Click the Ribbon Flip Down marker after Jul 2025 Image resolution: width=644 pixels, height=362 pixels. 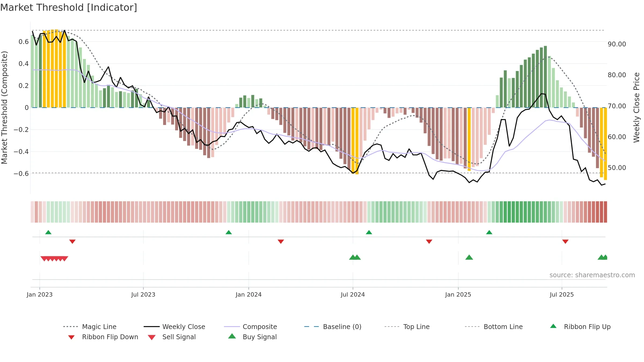coord(565,242)
